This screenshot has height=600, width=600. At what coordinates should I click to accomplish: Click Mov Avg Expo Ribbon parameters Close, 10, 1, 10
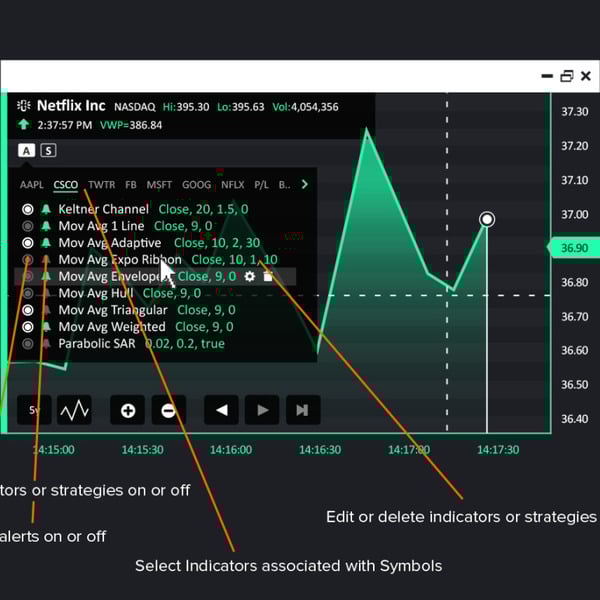(235, 260)
